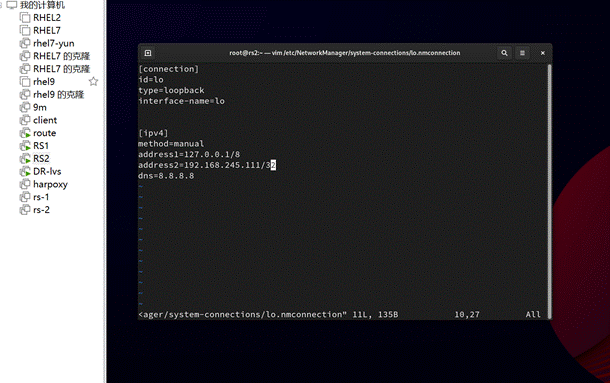Select the client virtual machine
The image size is (610, 383).
pos(45,120)
